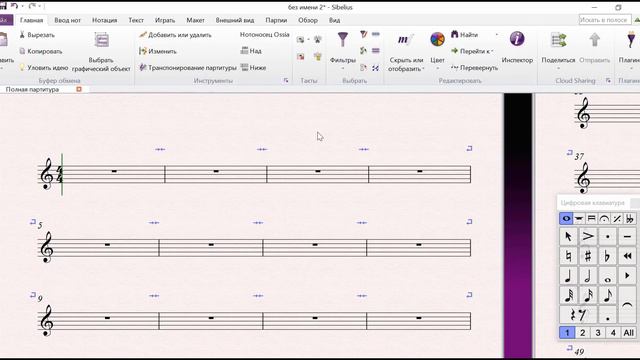This screenshot has width=640, height=360.
Task: Open the Inspector purple info icon
Action: click(517, 39)
